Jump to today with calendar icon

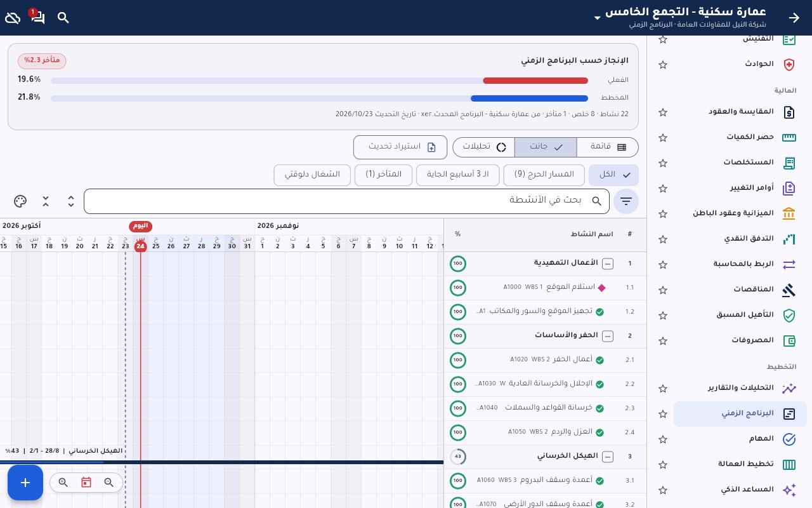click(x=86, y=483)
